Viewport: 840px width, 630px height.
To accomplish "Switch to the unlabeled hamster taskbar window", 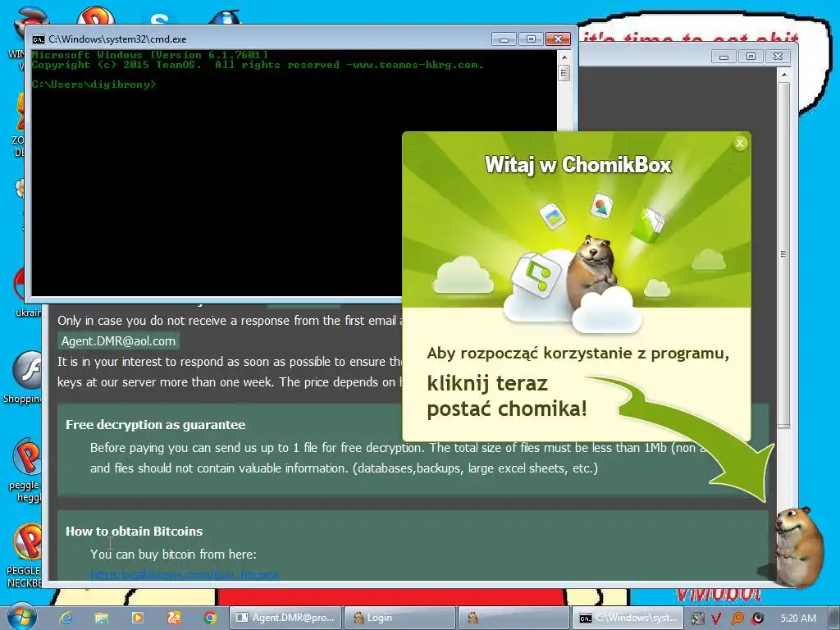I will click(514, 618).
